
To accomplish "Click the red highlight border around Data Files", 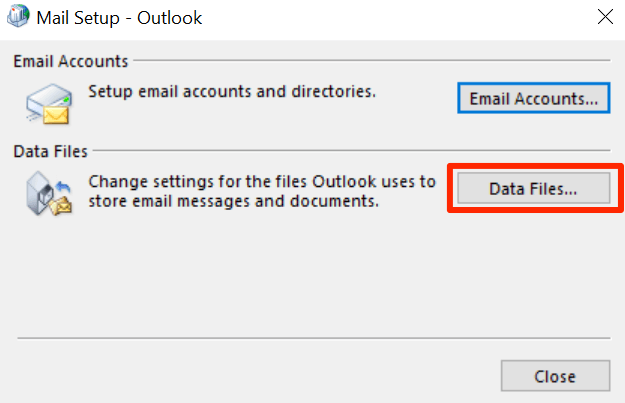I will point(450,189).
